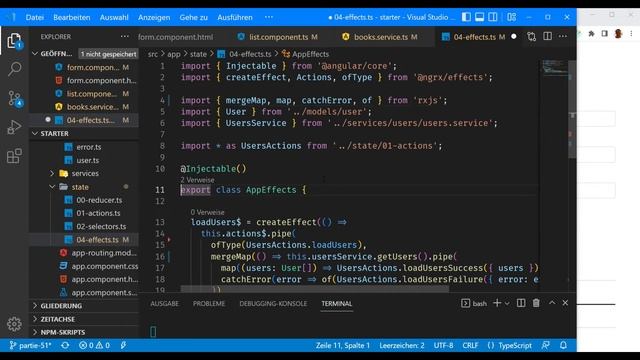This screenshot has width=640, height=360.
Task: Synchronize changes icon in status bar
Action: pos(65,345)
